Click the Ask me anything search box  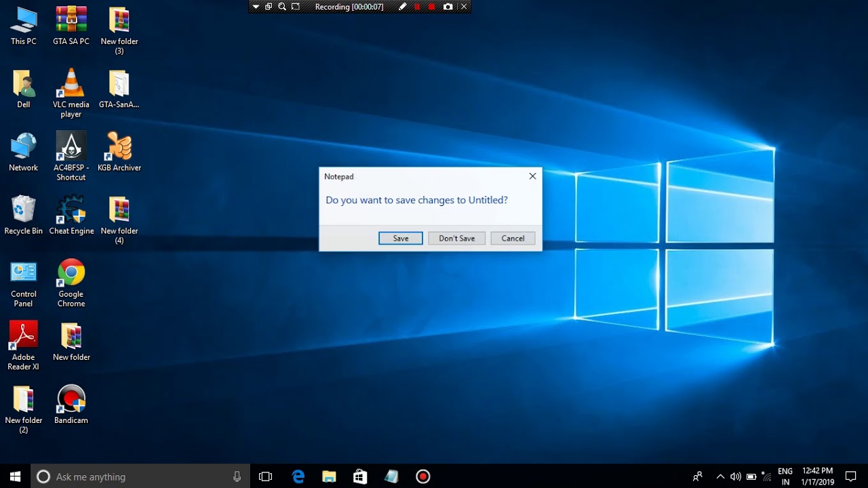140,476
